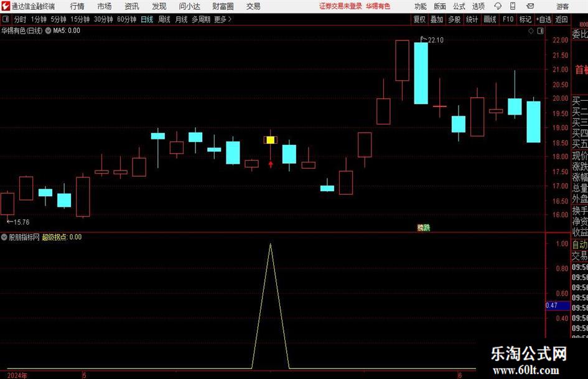
Task: Click the 复权 button
Action: (419, 19)
